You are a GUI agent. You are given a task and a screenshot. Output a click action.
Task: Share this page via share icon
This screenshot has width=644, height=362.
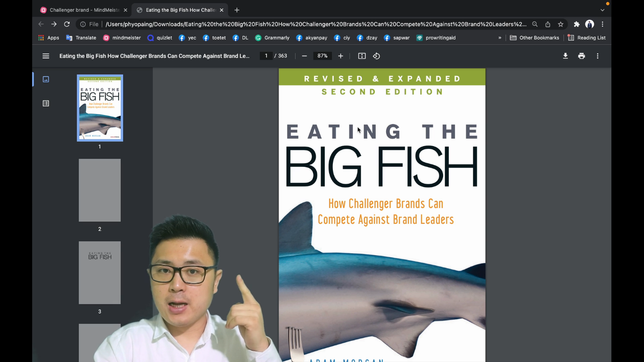pyautogui.click(x=548, y=24)
